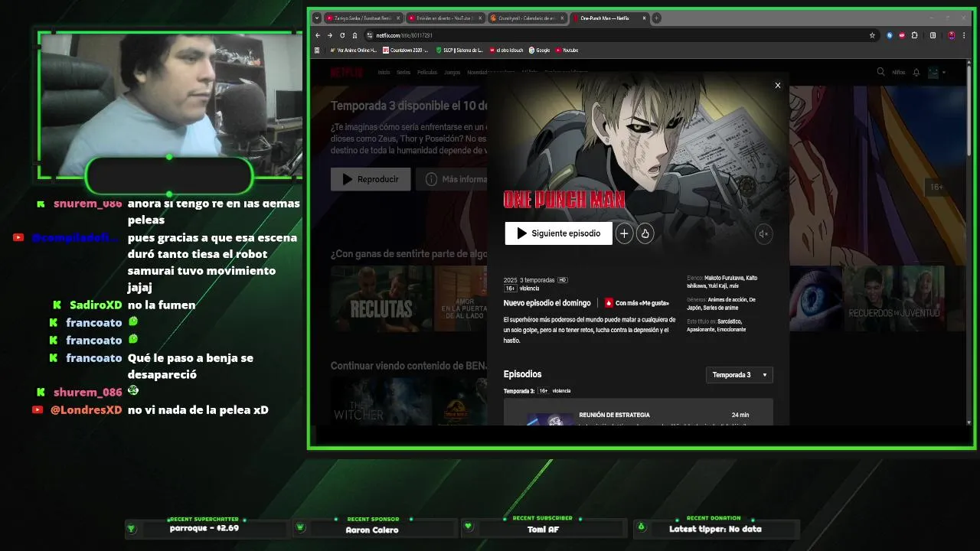The image size is (980, 551).
Task: Reload the Netflix page
Action: click(x=342, y=35)
